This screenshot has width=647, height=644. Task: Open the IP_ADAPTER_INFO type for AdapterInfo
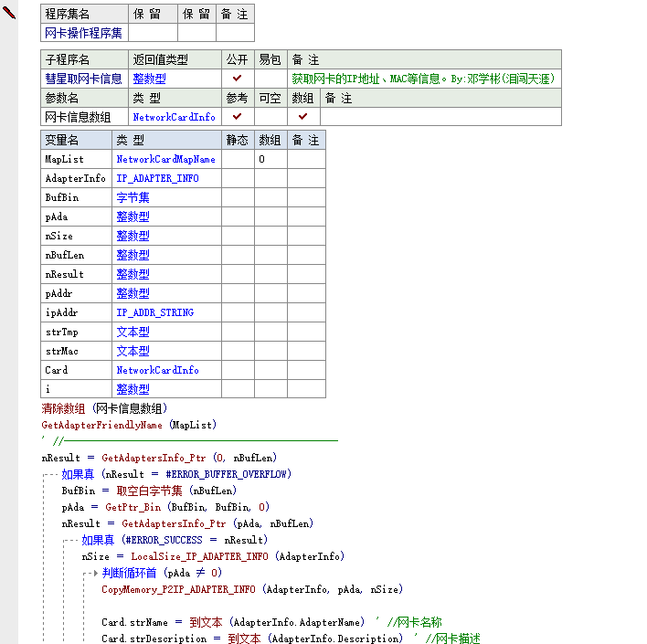click(157, 178)
